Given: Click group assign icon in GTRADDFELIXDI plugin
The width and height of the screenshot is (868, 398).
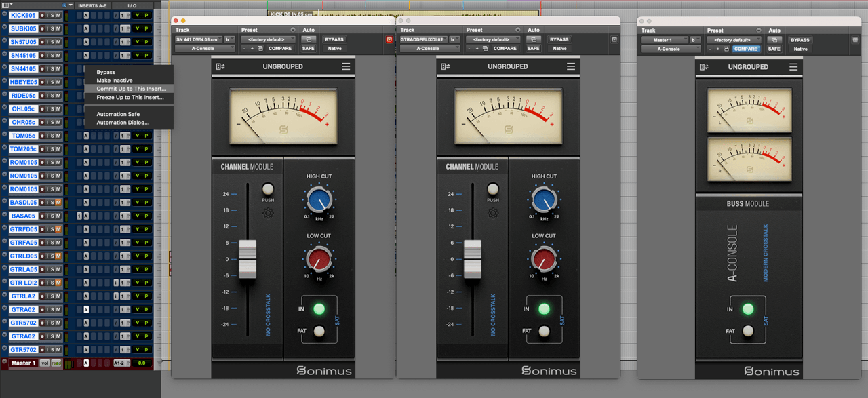Looking at the screenshot, I should [446, 66].
